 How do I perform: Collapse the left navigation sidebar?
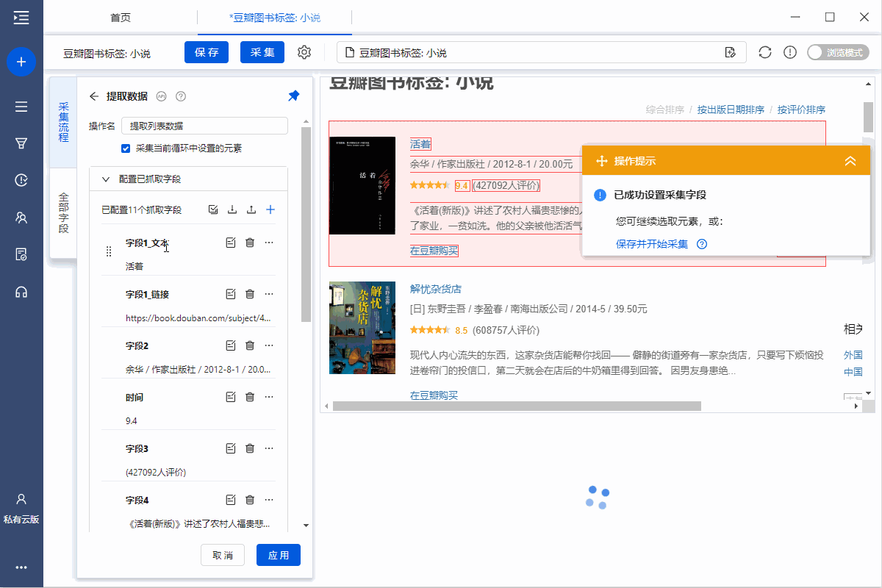tap(21, 17)
